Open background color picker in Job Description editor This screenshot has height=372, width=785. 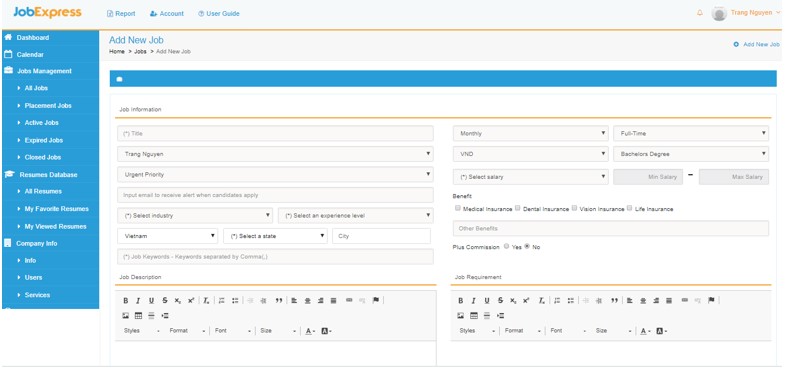(x=326, y=331)
